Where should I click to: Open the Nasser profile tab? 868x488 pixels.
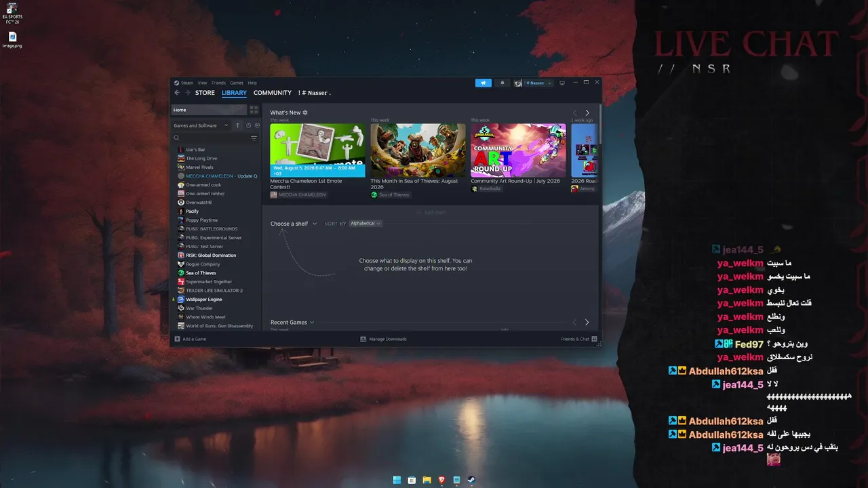click(315, 93)
